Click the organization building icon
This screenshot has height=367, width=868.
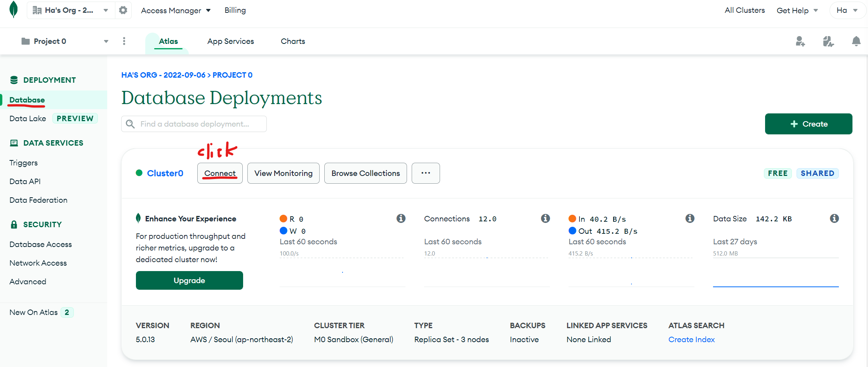[37, 10]
